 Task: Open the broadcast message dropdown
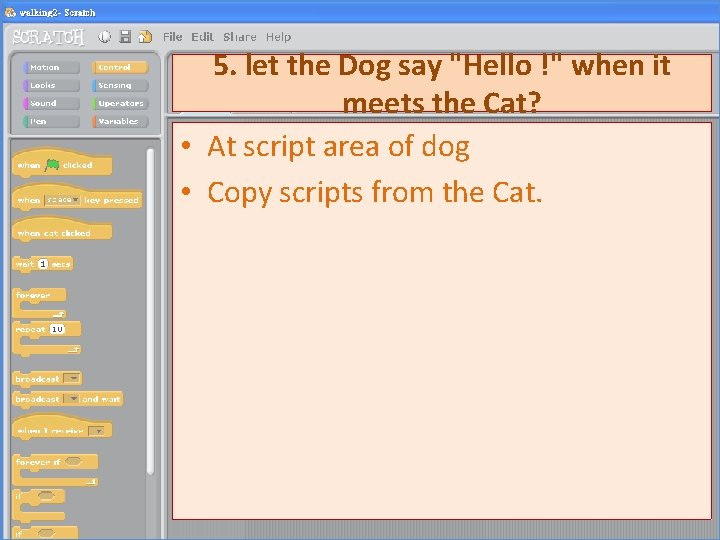(72, 378)
